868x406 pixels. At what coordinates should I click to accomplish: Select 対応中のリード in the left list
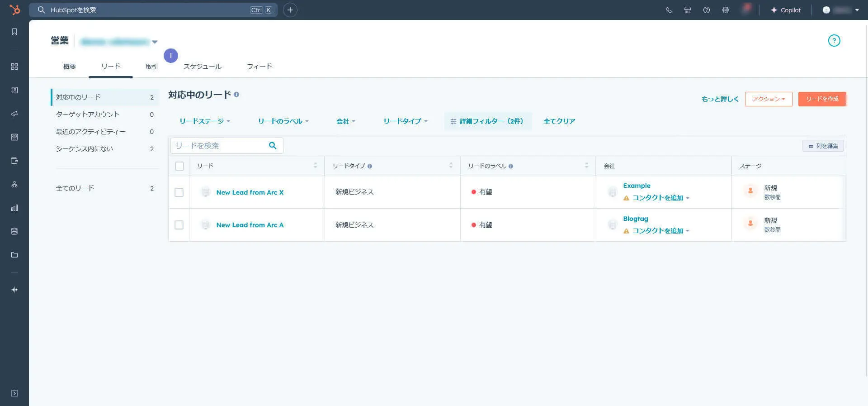tap(105, 97)
